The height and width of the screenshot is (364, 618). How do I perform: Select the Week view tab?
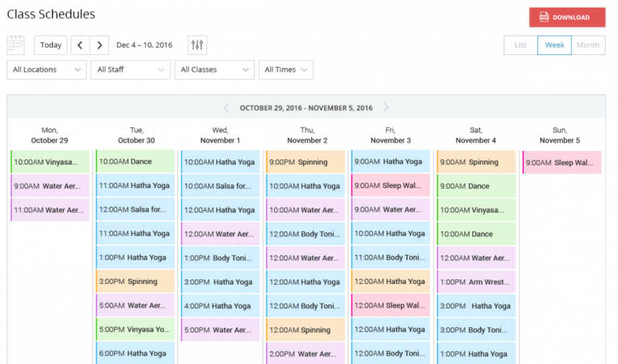(x=554, y=45)
